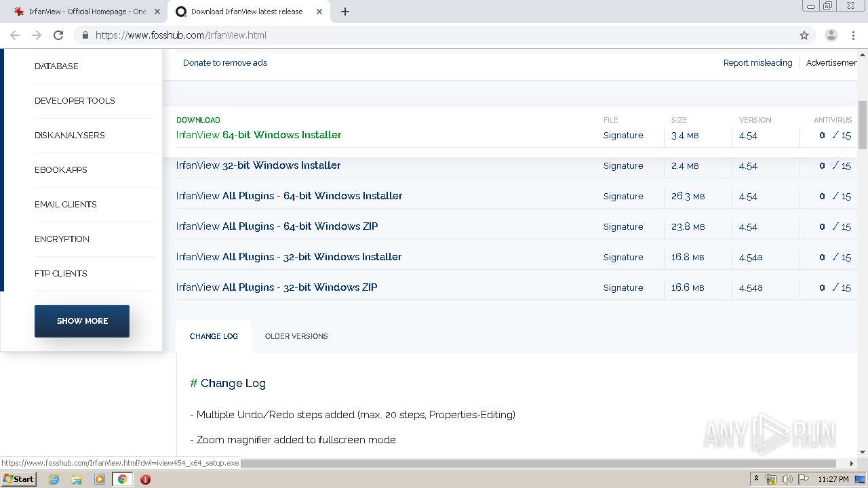This screenshot has width=868, height=488.
Task: Click the Chrome taskbar icon
Action: [122, 479]
